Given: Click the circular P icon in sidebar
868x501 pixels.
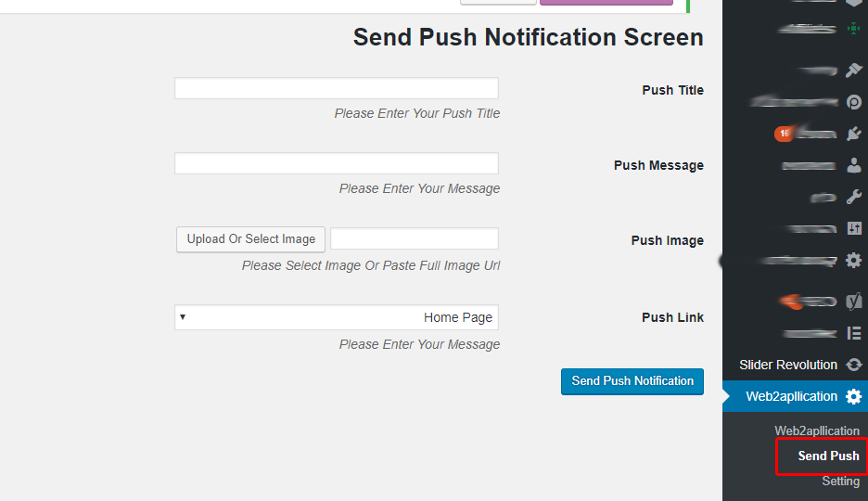Looking at the screenshot, I should (854, 102).
